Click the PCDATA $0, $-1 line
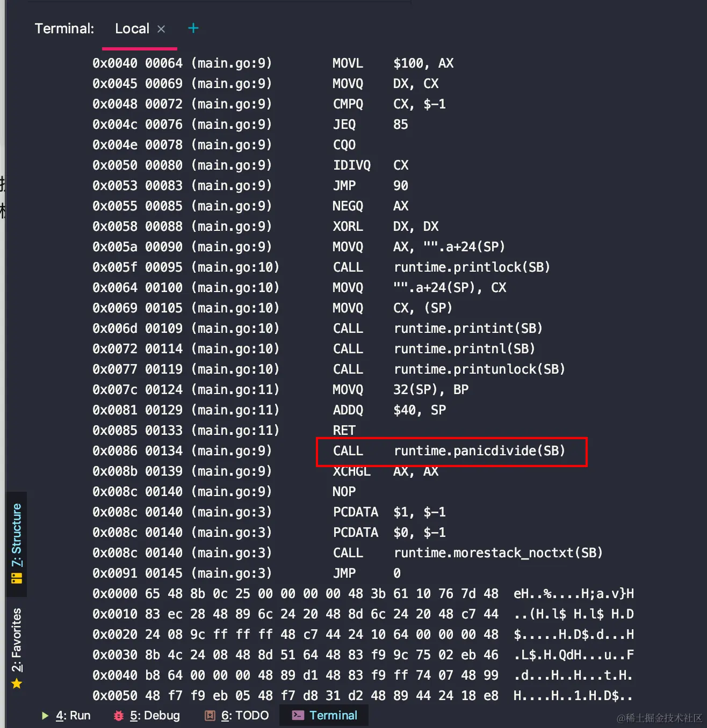This screenshot has width=707, height=728. (x=389, y=533)
